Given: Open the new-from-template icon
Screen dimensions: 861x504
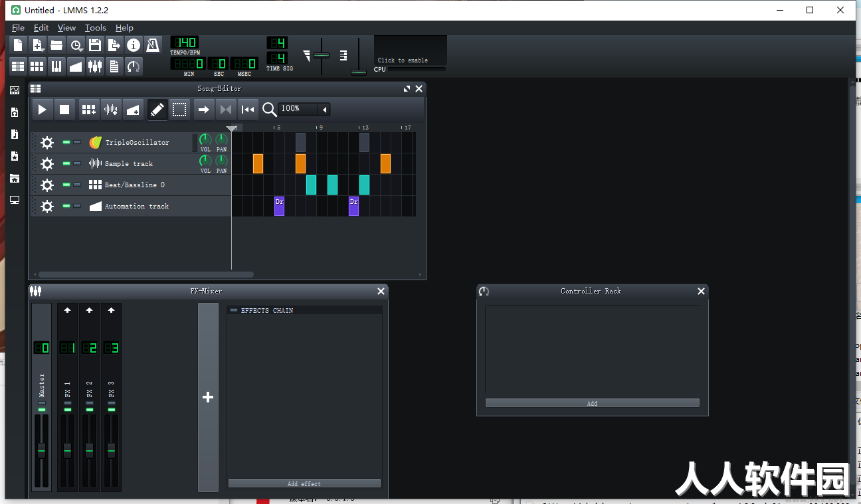Looking at the screenshot, I should tap(37, 45).
